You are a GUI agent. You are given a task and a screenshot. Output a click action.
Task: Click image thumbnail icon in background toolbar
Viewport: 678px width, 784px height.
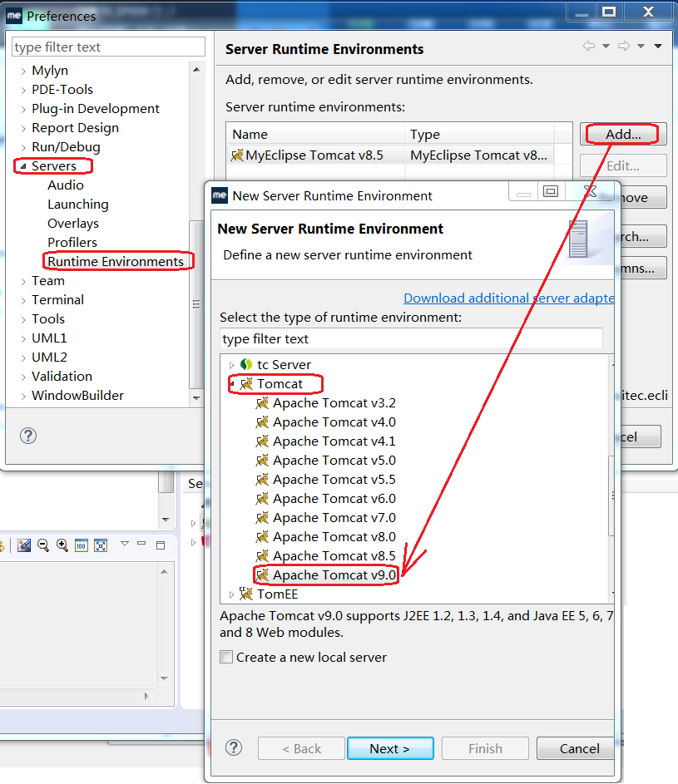point(24,545)
